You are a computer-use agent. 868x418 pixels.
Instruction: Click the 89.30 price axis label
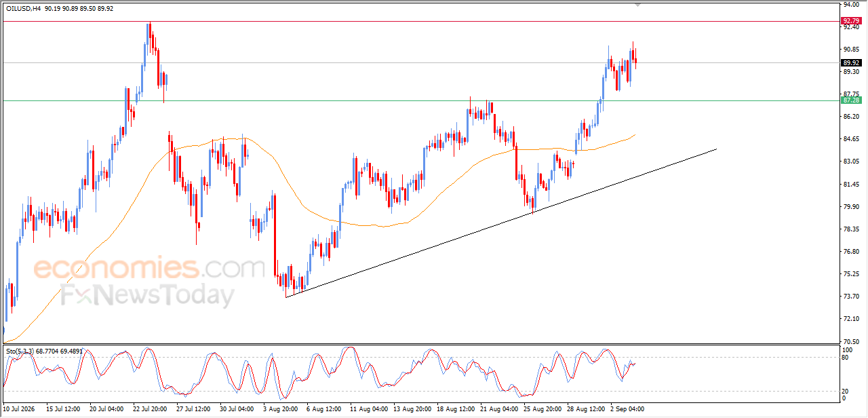click(x=851, y=71)
